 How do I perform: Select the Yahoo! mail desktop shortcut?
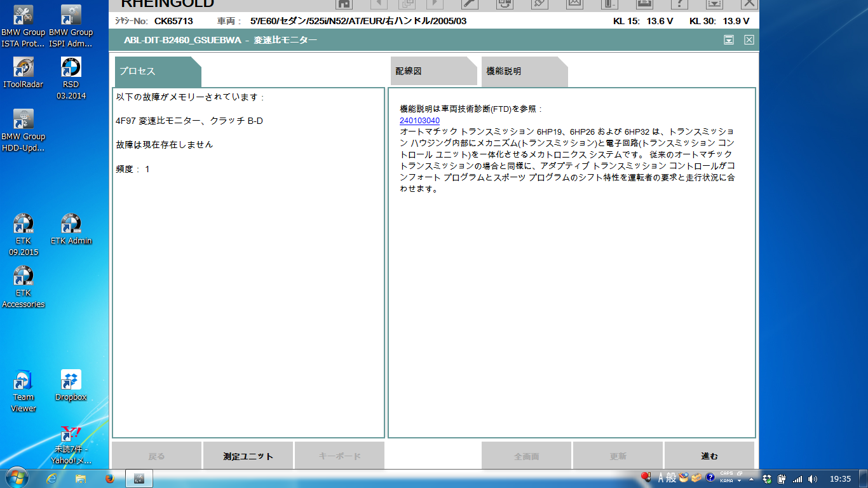coord(71,444)
